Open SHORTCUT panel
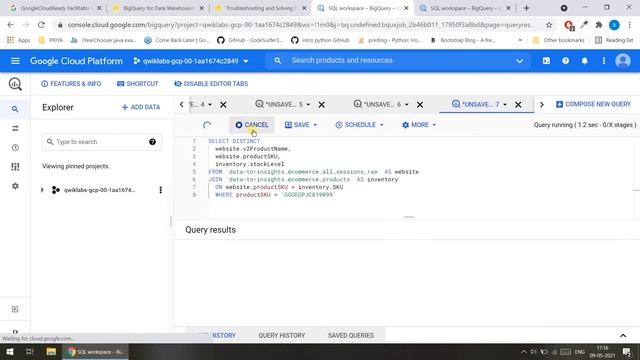Viewport: 640px width, 360px height. 138,84
